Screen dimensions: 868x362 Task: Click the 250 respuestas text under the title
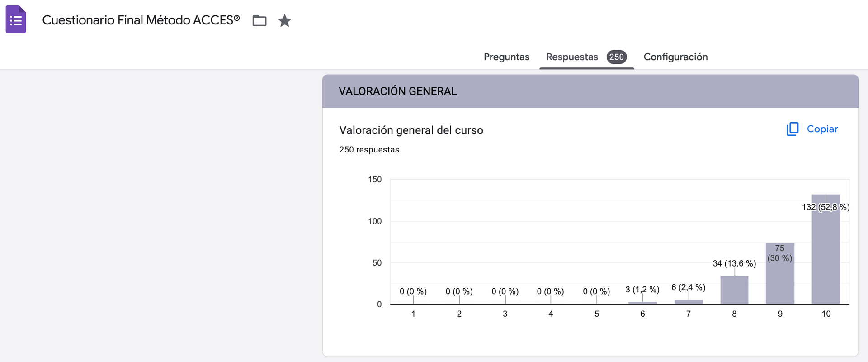tap(369, 150)
